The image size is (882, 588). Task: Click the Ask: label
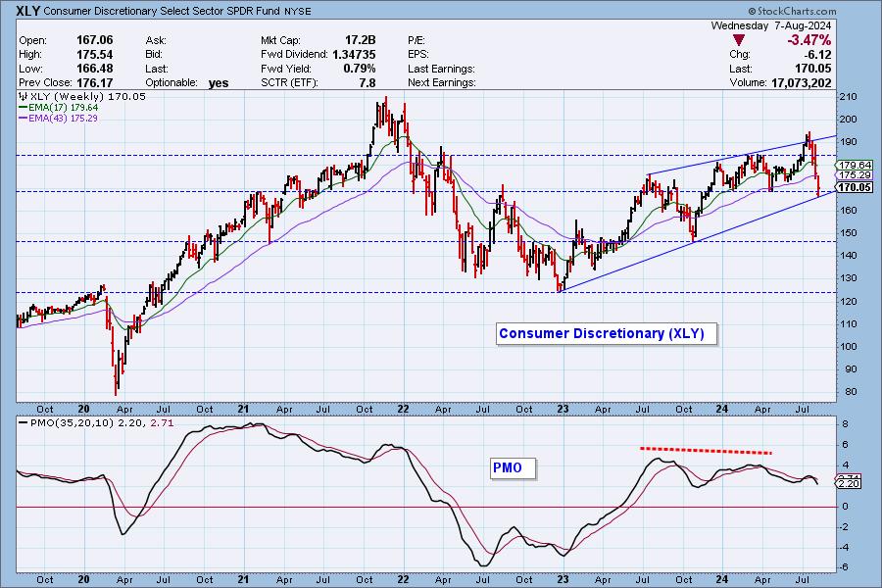click(156, 40)
